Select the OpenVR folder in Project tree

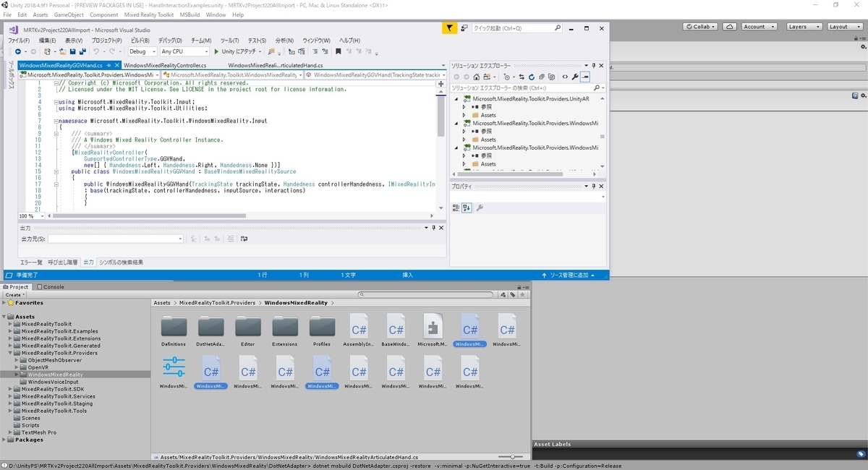click(x=38, y=367)
